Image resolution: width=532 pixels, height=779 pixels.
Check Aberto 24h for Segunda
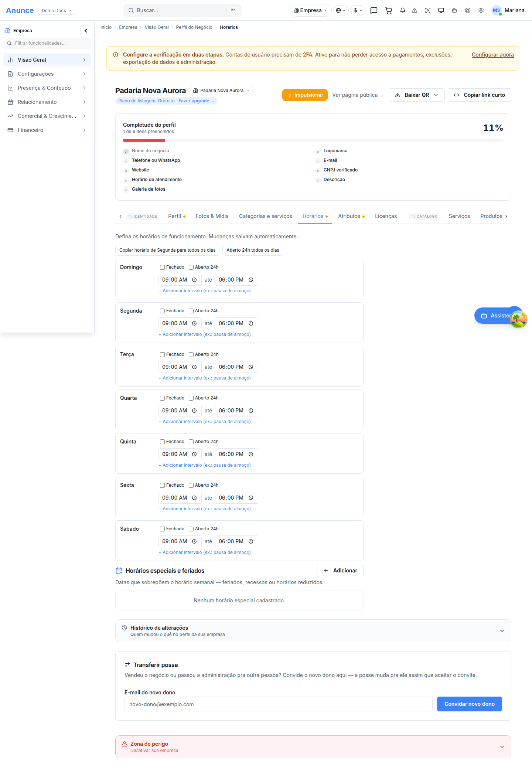(191, 311)
